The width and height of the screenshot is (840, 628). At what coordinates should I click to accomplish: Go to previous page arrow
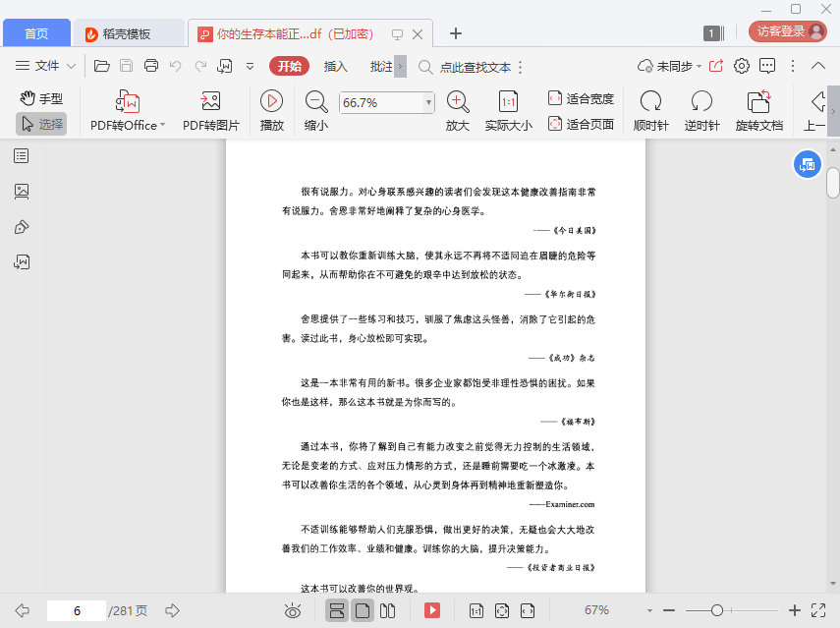click(x=22, y=610)
